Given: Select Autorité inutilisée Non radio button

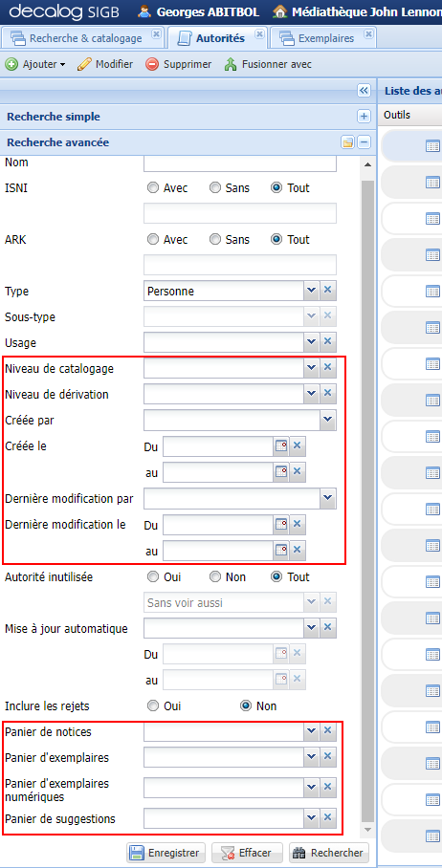Looking at the screenshot, I should coord(215,576).
